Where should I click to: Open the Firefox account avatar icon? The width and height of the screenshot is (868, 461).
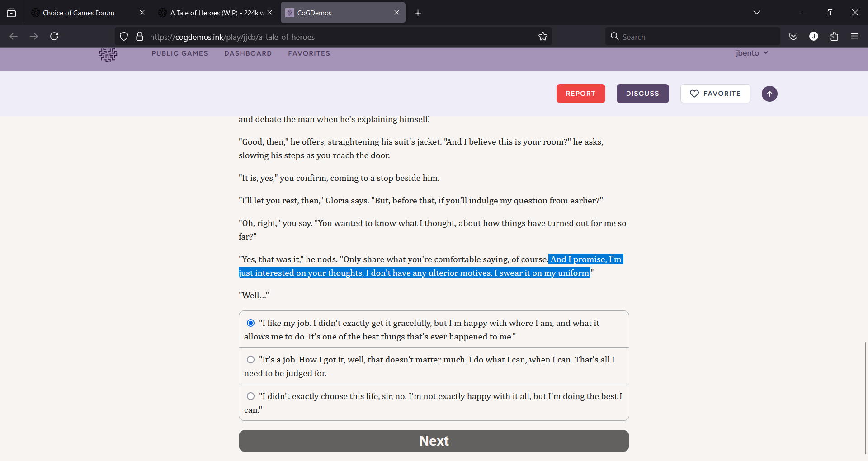tap(814, 36)
